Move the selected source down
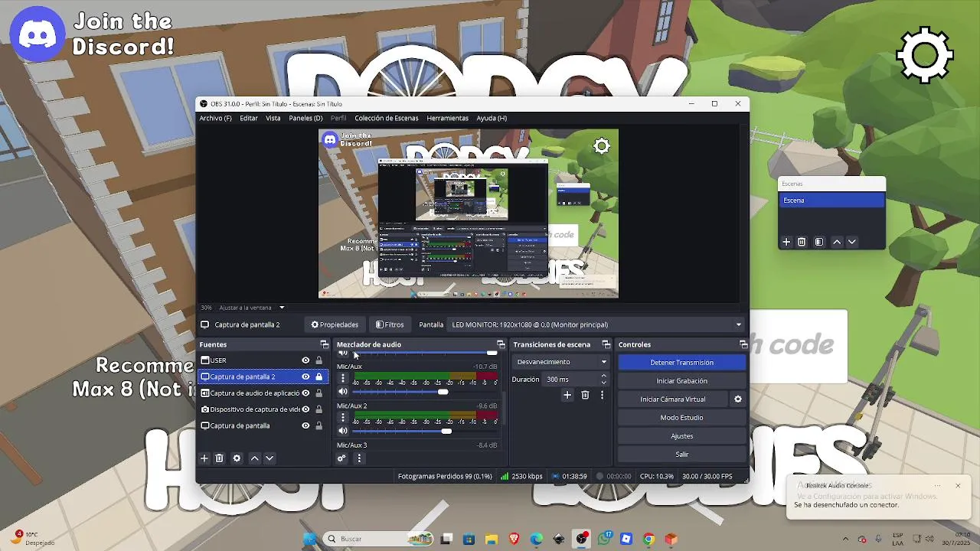Image resolution: width=980 pixels, height=551 pixels. [269, 458]
